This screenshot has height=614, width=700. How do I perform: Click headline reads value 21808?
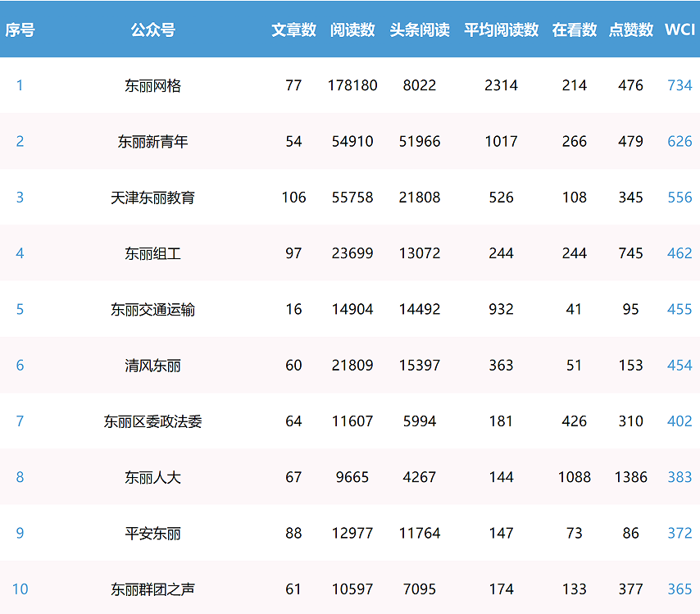tap(420, 198)
